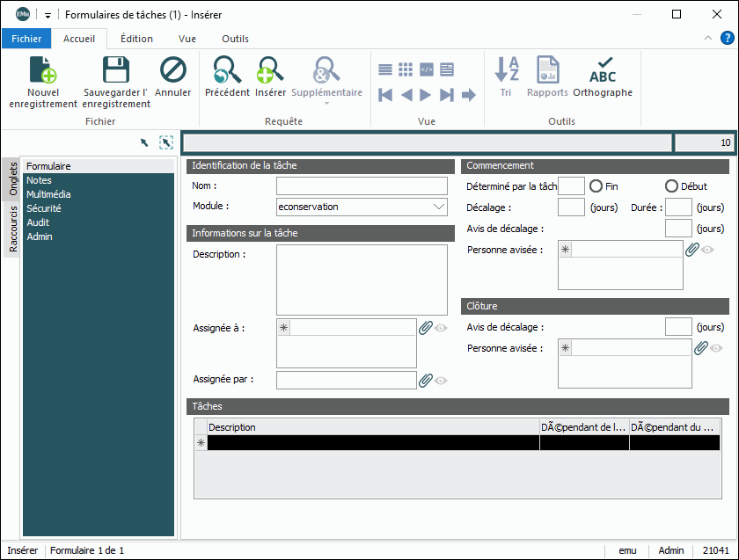Select the Fin radio button
This screenshot has height=560, width=739.
pyautogui.click(x=596, y=186)
